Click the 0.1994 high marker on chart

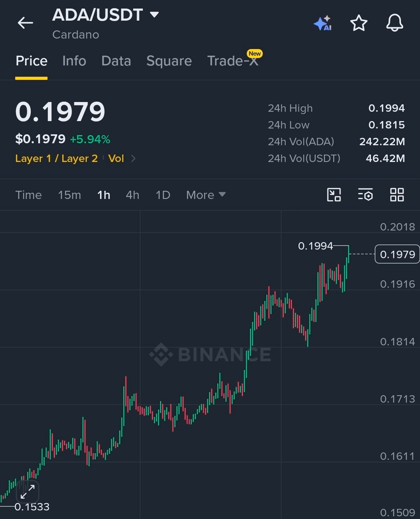[315, 246]
